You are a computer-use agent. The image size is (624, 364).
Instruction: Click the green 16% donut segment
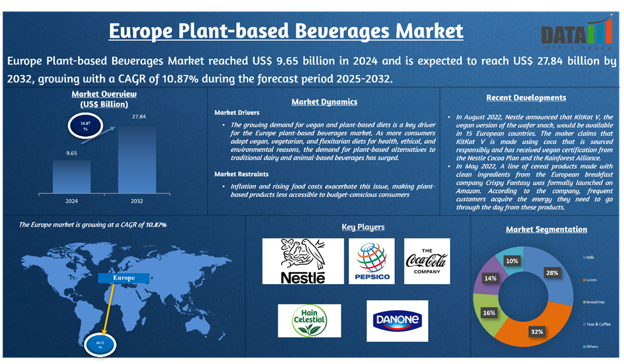coord(488,313)
